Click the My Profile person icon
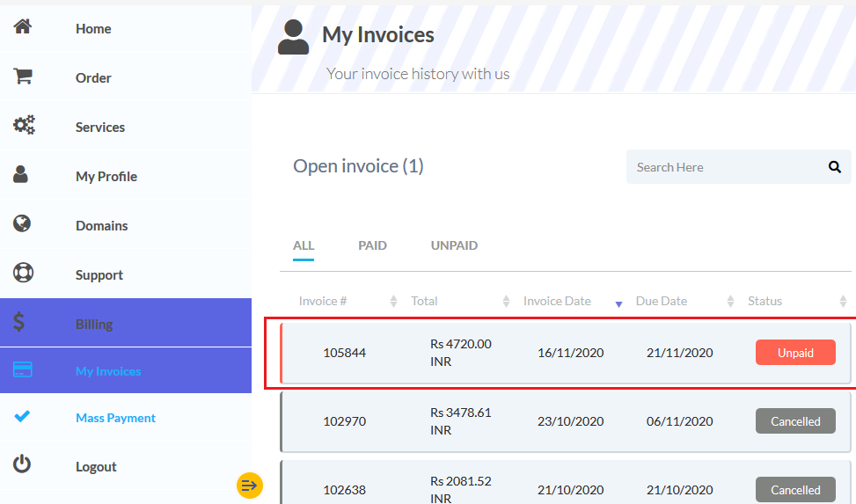Viewport: 856px width, 504px height. coord(21,174)
